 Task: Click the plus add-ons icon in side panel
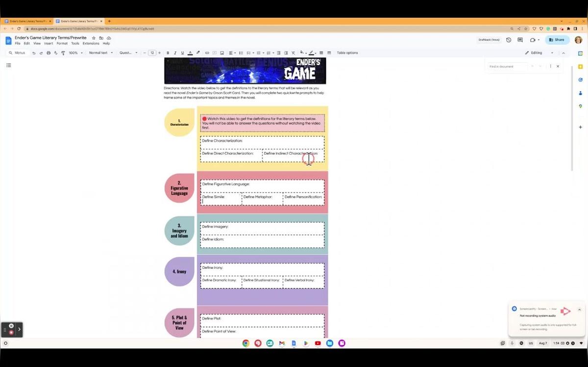(580, 127)
